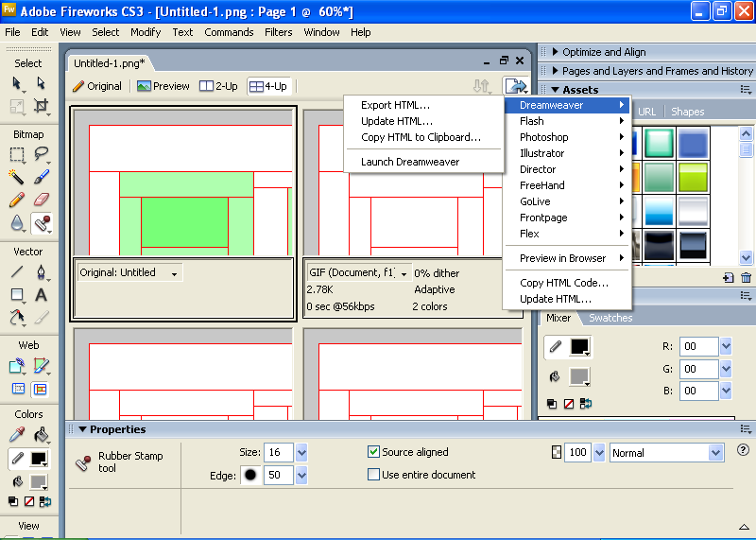Select the Eraser tool

pyautogui.click(x=42, y=200)
